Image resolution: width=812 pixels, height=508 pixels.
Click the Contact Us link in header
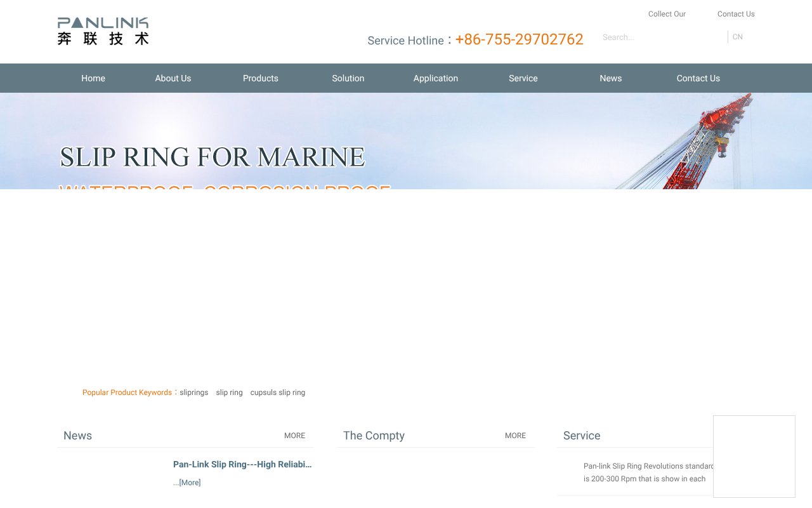pyautogui.click(x=736, y=13)
